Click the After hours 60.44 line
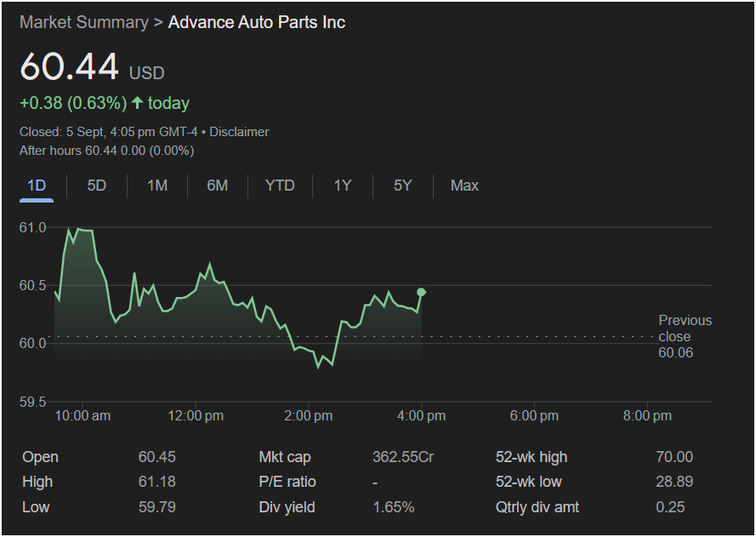The width and height of the screenshot is (756, 537). 106,151
